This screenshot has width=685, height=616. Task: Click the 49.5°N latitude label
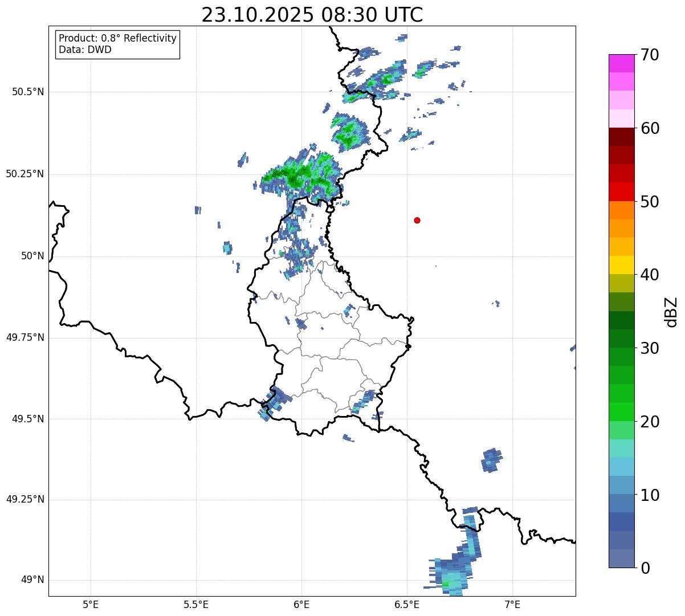coord(28,419)
